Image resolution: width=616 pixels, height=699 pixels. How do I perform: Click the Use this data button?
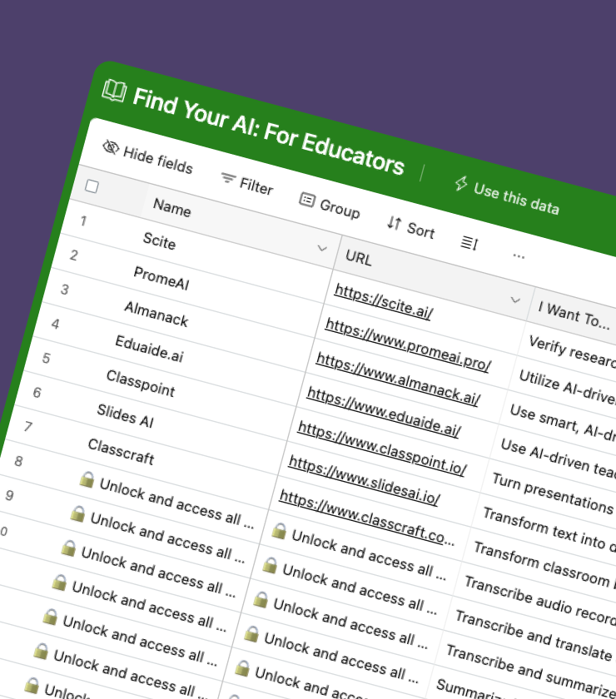[507, 196]
